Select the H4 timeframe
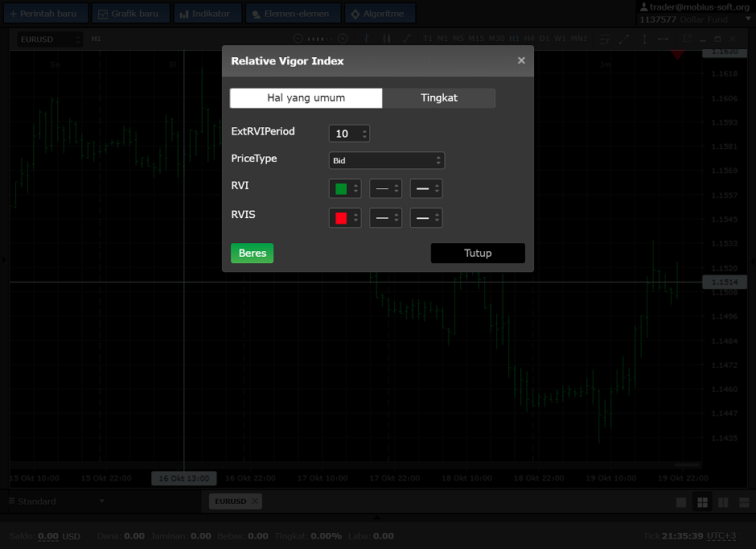The height and width of the screenshot is (549, 756). (529, 39)
